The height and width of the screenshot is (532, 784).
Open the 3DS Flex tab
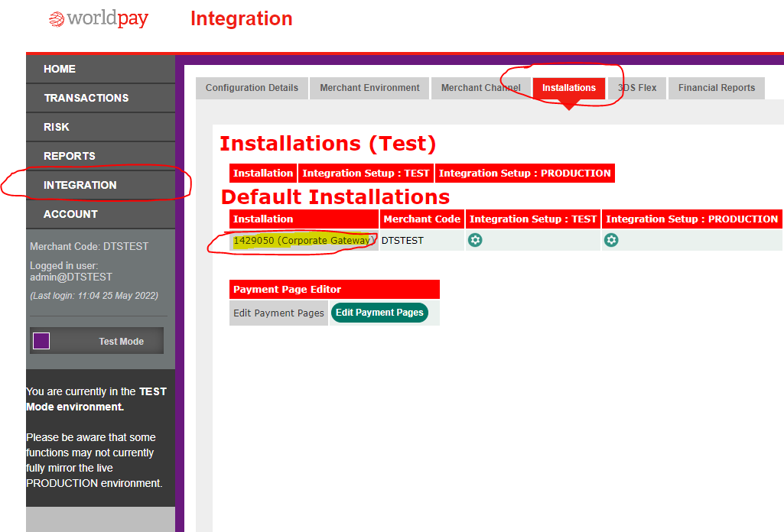coord(637,88)
